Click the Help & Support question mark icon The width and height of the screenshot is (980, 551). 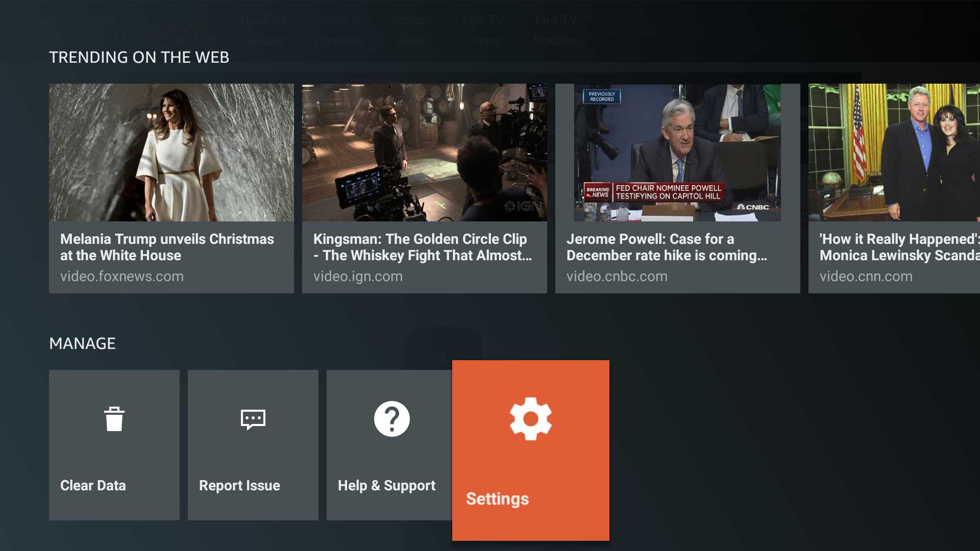(392, 419)
